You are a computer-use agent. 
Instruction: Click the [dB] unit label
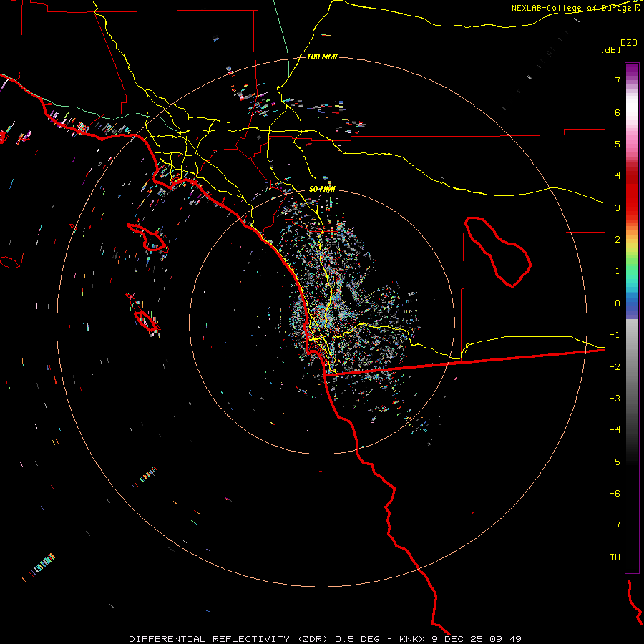click(x=610, y=49)
